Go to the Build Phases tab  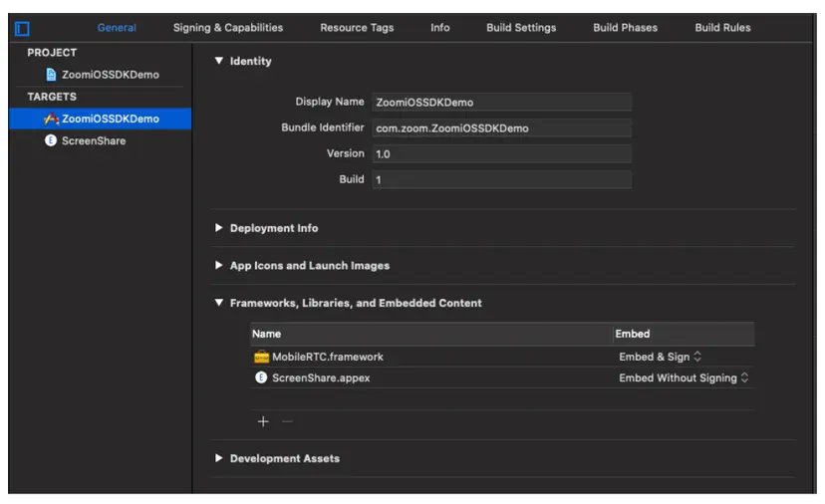point(625,28)
